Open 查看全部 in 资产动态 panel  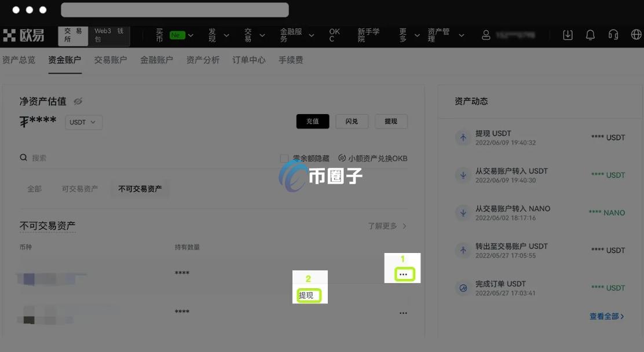606,316
